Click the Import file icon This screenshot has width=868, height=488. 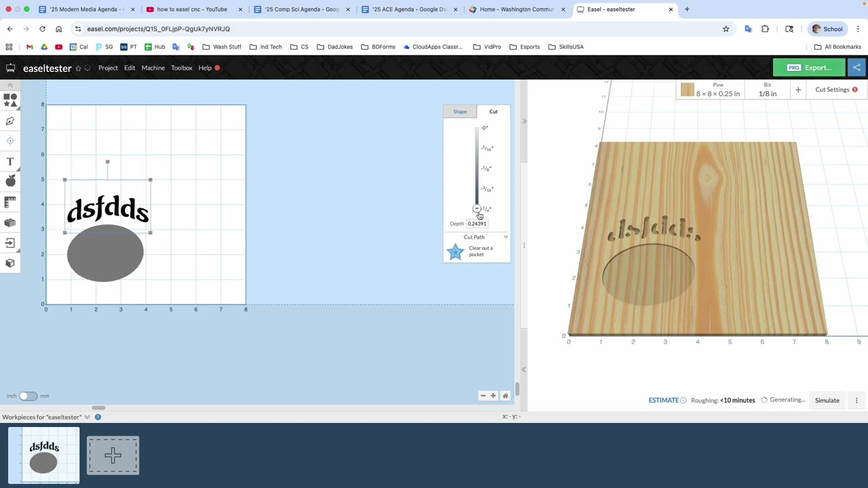pos(10,243)
